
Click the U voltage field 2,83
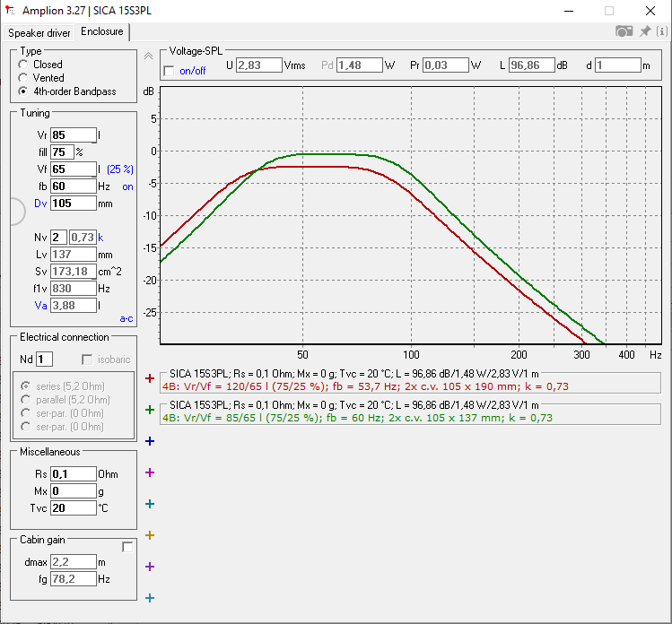tap(259, 65)
